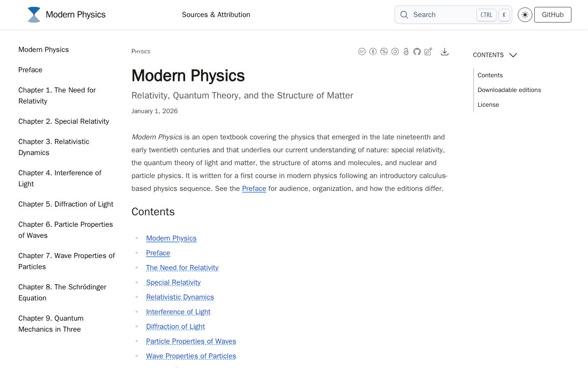Click the magnifier icon in the search box
The height and width of the screenshot is (368, 588).
[404, 15]
